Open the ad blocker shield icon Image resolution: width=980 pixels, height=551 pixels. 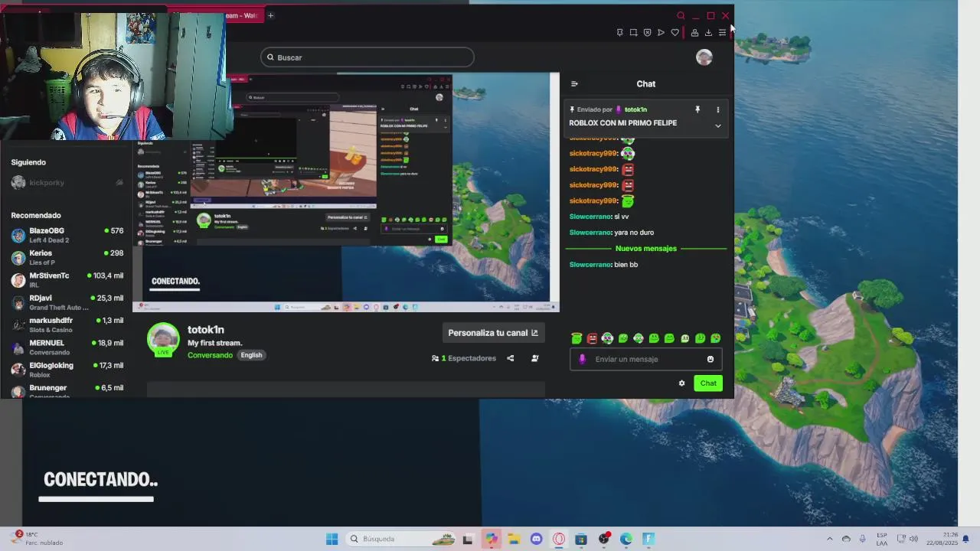coord(647,32)
